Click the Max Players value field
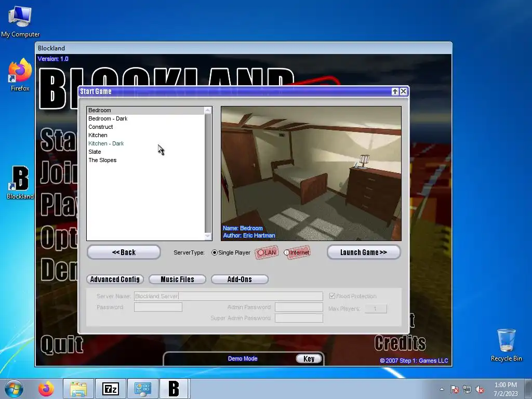Image resolution: width=532 pixels, height=399 pixels. tap(376, 309)
